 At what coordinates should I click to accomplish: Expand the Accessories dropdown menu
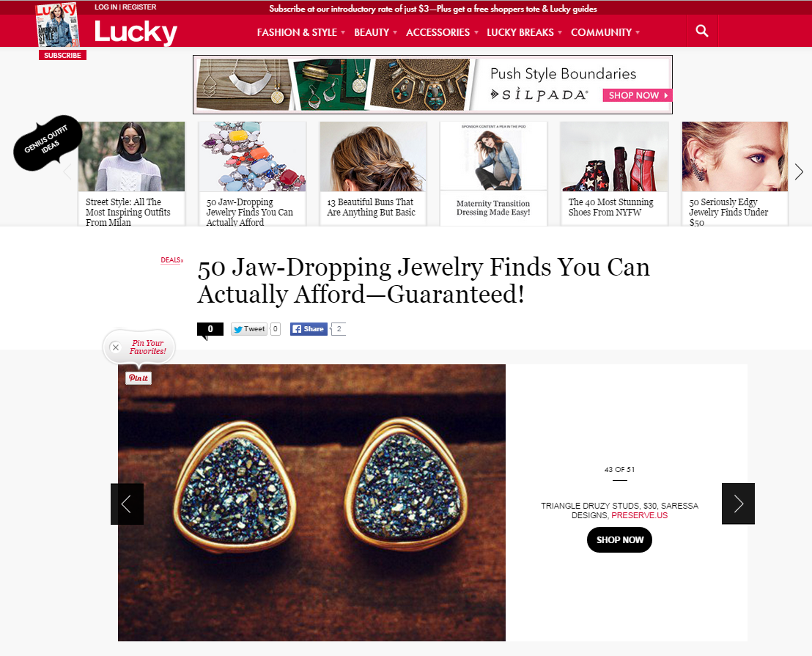point(442,32)
